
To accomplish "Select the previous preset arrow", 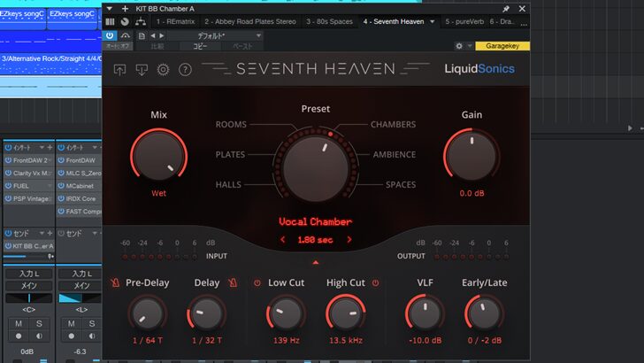I will tap(153, 35).
